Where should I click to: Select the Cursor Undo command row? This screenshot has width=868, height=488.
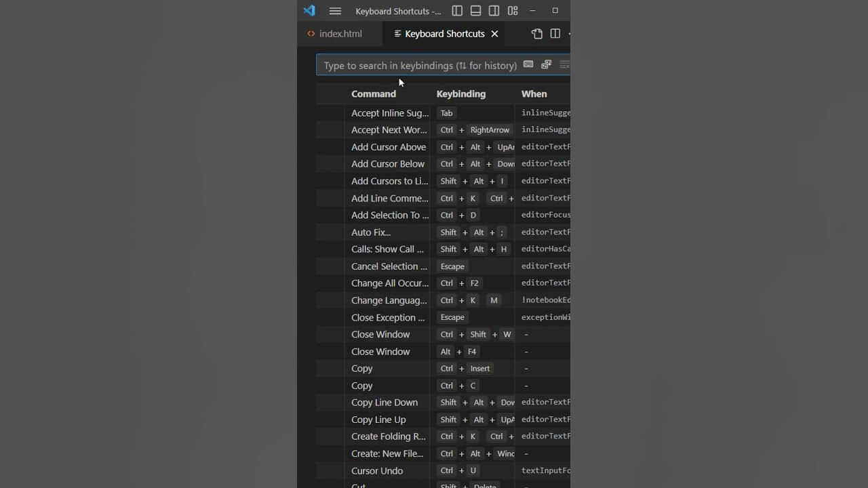[377, 471]
